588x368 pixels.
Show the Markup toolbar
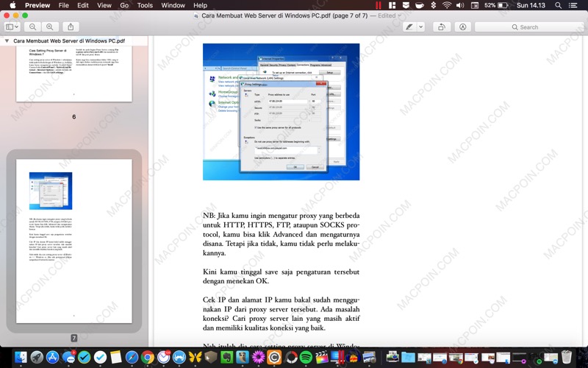click(462, 27)
